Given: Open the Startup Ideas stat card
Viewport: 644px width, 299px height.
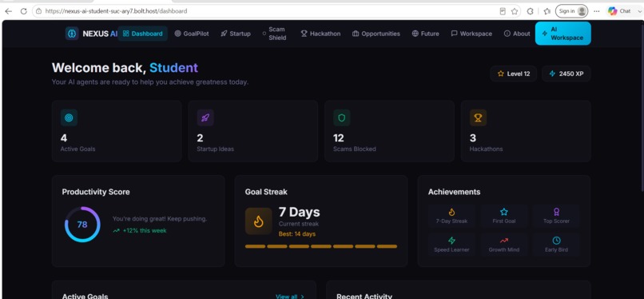Looking at the screenshot, I should tap(253, 131).
